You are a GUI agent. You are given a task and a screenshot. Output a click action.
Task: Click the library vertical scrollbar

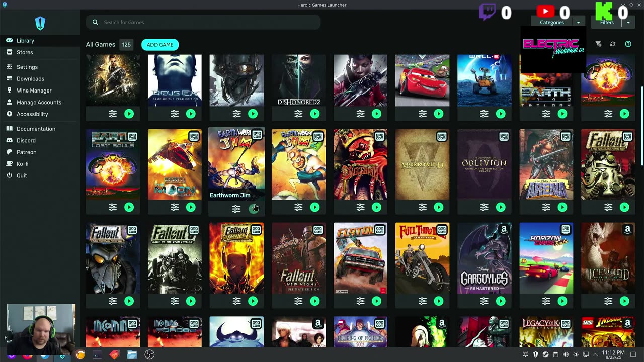(641, 126)
